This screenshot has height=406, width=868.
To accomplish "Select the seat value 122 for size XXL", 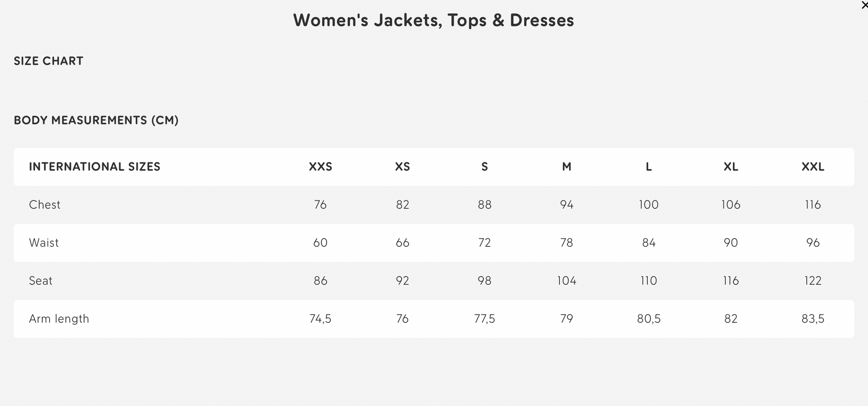I will pyautogui.click(x=813, y=280).
